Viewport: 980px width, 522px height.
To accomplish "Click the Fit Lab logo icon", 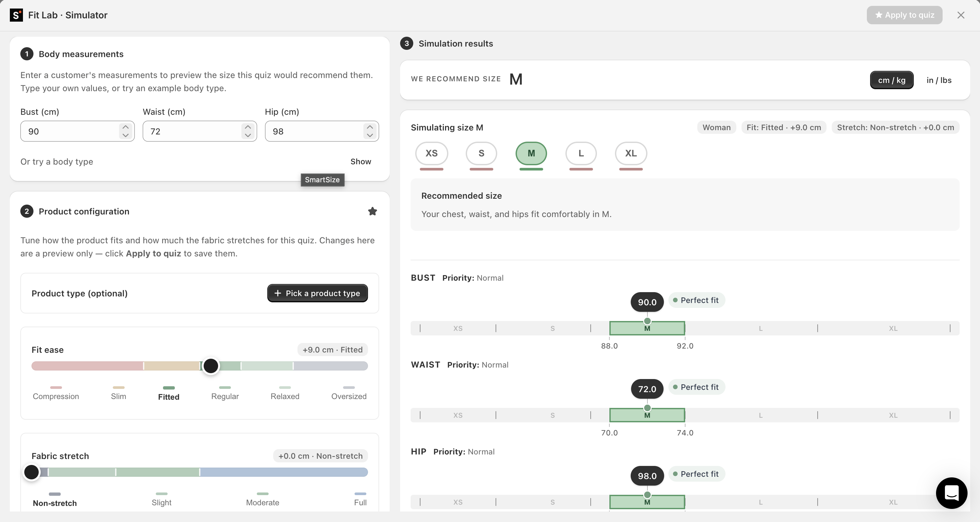I will 16,15.
